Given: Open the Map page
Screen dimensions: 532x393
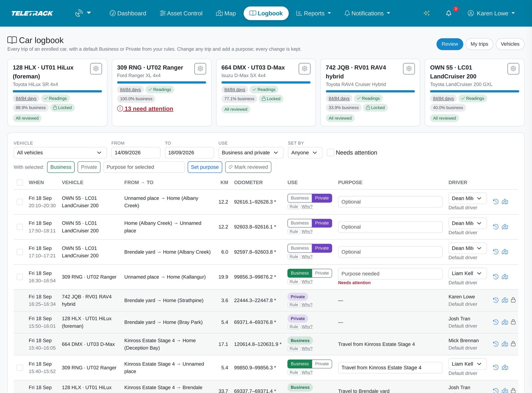Looking at the screenshot, I should tap(226, 13).
